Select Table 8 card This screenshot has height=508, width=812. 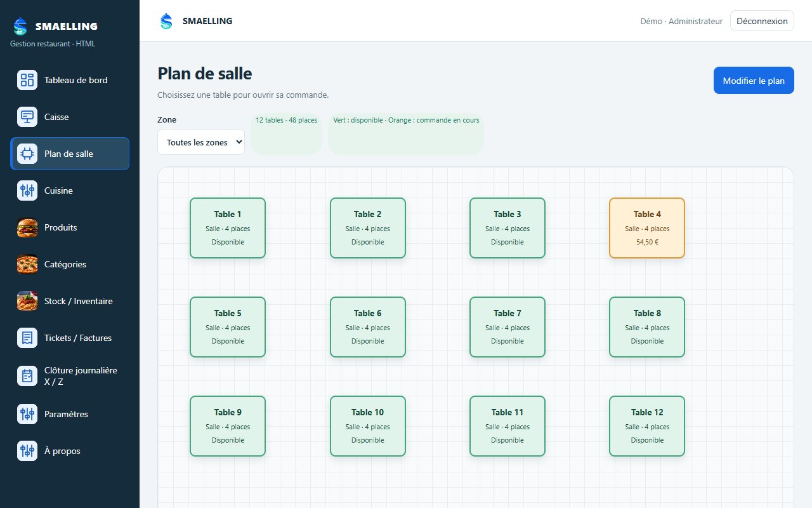click(647, 327)
